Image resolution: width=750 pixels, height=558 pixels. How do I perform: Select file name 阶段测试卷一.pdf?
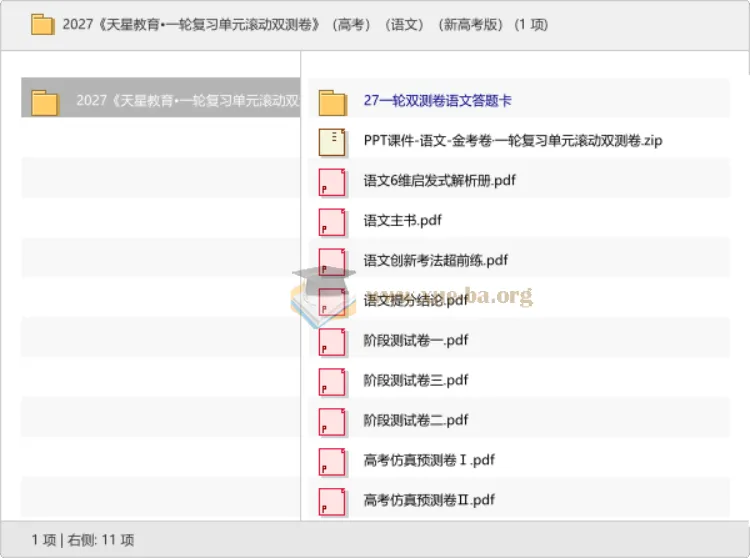416,340
